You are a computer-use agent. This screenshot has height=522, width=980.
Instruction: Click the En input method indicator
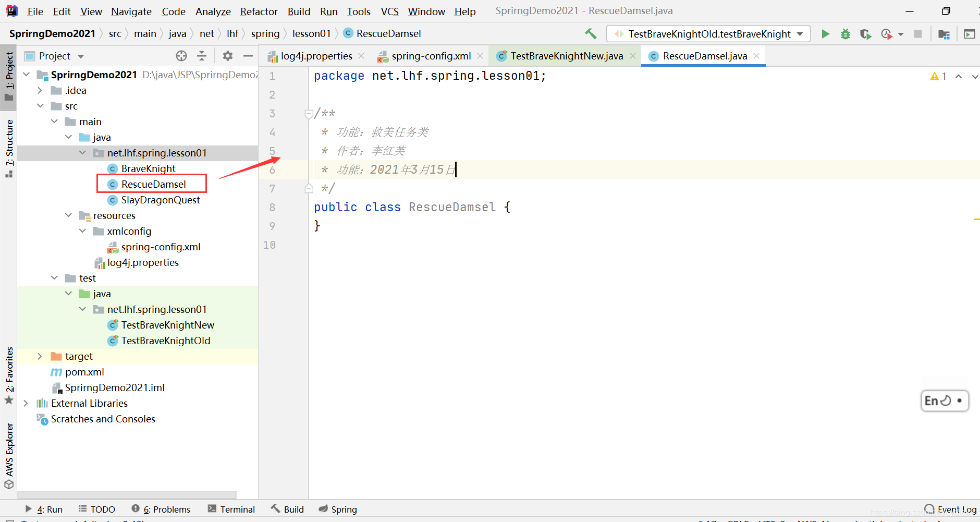[944, 400]
